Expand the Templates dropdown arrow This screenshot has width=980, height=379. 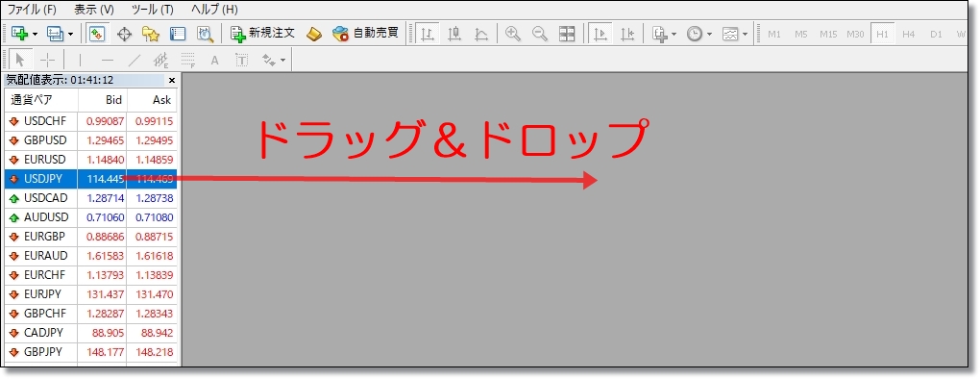click(x=745, y=34)
